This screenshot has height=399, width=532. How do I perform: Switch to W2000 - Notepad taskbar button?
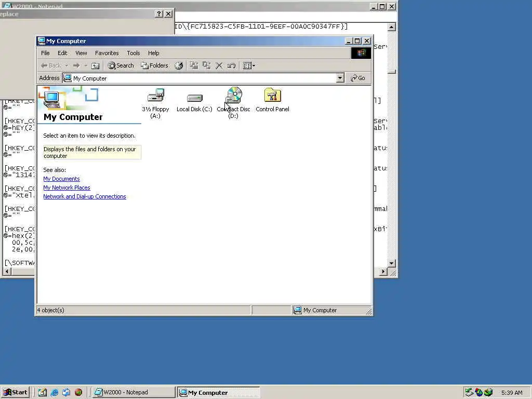tap(134, 392)
